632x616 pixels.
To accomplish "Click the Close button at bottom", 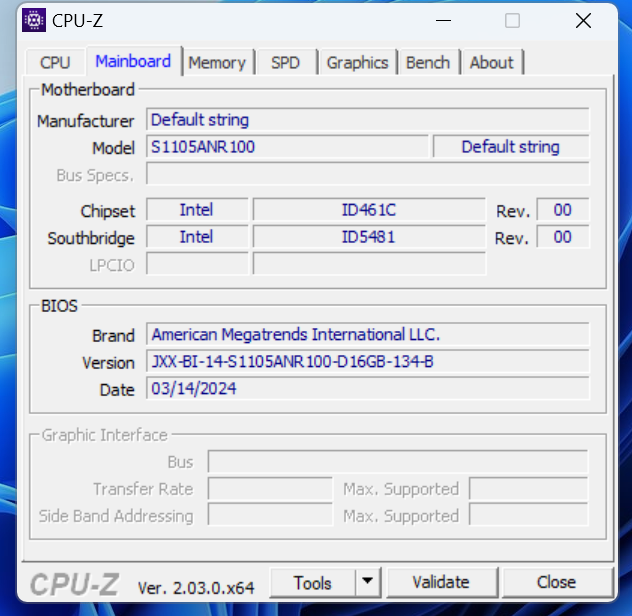I will [557, 582].
